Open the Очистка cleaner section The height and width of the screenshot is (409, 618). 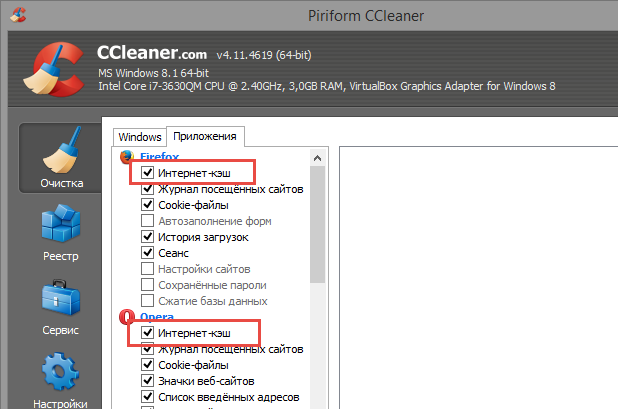click(x=61, y=158)
